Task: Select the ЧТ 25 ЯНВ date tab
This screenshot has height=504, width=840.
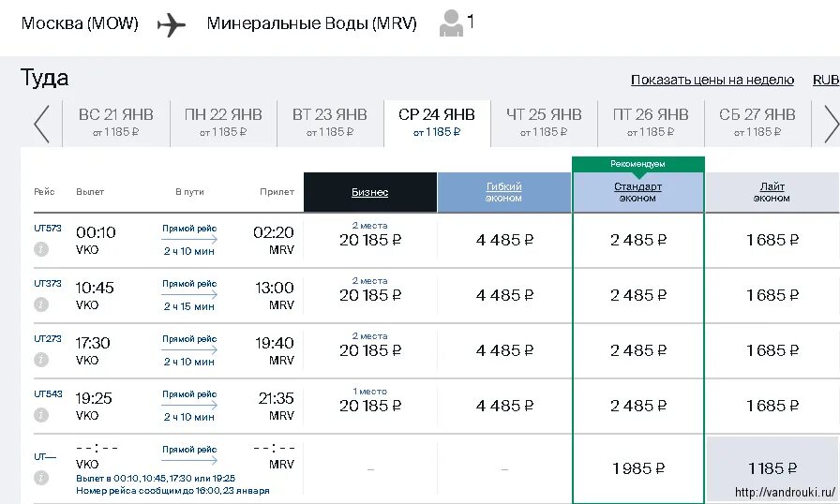Action: 544,122
